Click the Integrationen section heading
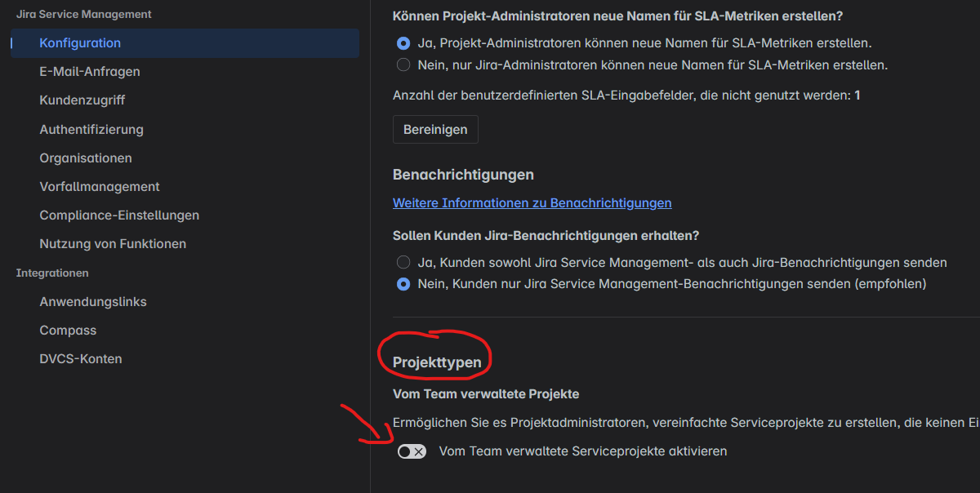The image size is (980, 493). 52,273
